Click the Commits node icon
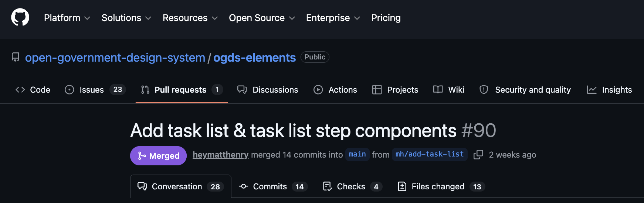Viewport: 644px width, 203px height. [x=243, y=186]
